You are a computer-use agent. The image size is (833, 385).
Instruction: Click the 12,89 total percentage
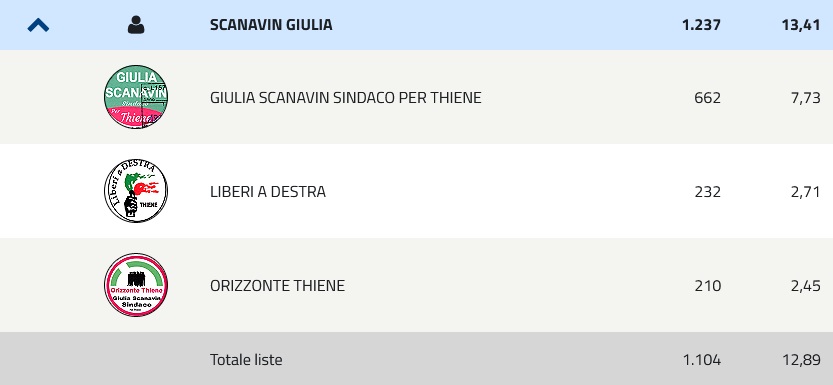pyautogui.click(x=802, y=360)
